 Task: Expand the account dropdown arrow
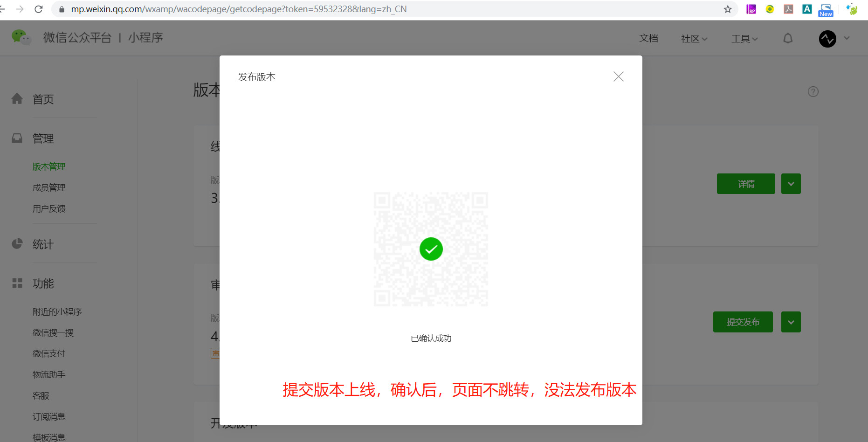pyautogui.click(x=847, y=38)
